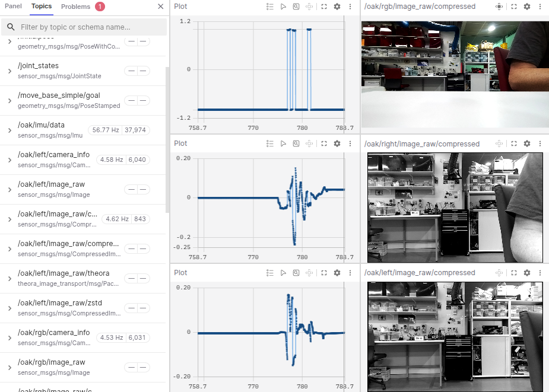Expand the /oak/rgb/camera_info topic
549x392 pixels.
click(9, 338)
